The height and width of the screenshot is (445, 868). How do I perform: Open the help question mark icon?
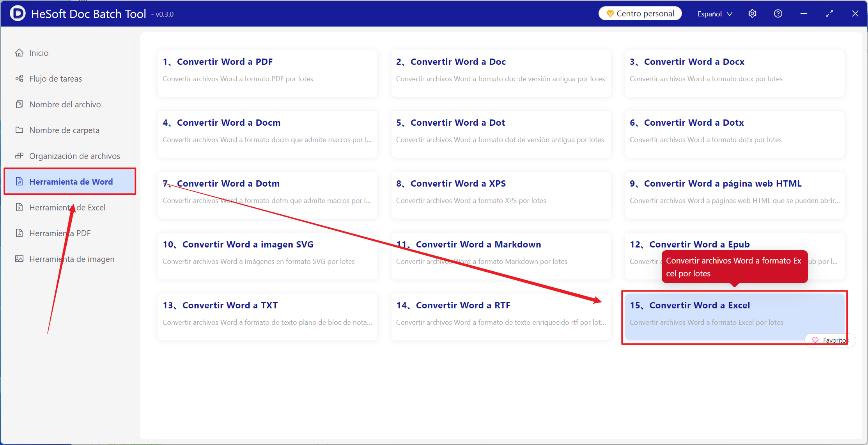tap(778, 14)
